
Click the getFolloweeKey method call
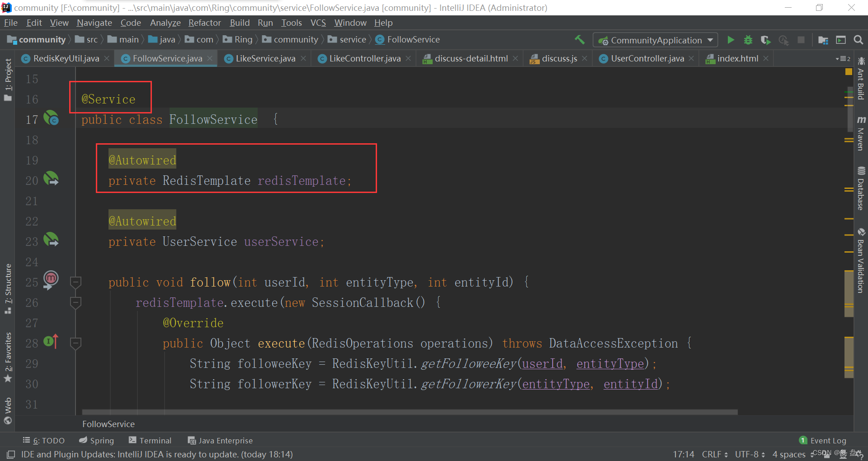coord(469,364)
